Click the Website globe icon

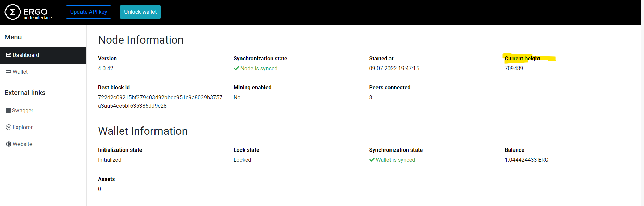coord(9,144)
